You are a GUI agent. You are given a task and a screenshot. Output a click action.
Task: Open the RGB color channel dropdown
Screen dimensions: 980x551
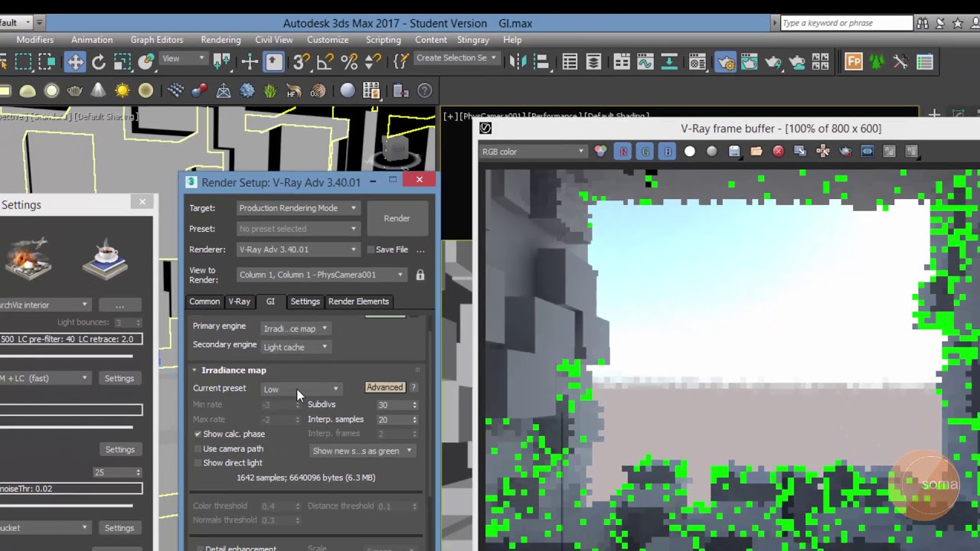[533, 152]
